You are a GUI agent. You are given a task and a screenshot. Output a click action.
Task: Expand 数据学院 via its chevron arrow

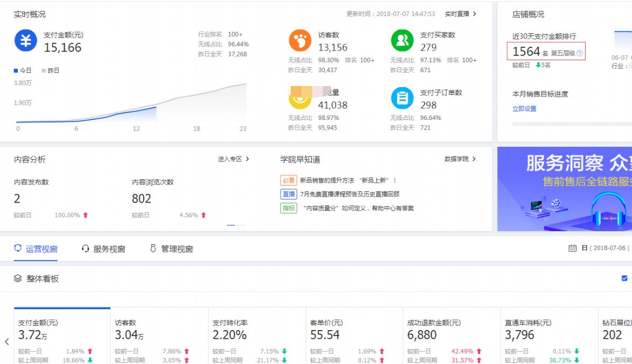(x=474, y=159)
